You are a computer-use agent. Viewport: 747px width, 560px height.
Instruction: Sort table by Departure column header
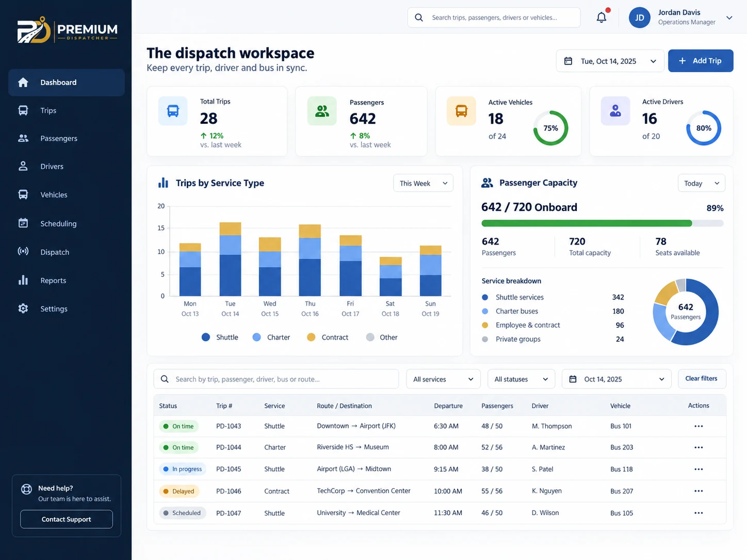(x=448, y=406)
